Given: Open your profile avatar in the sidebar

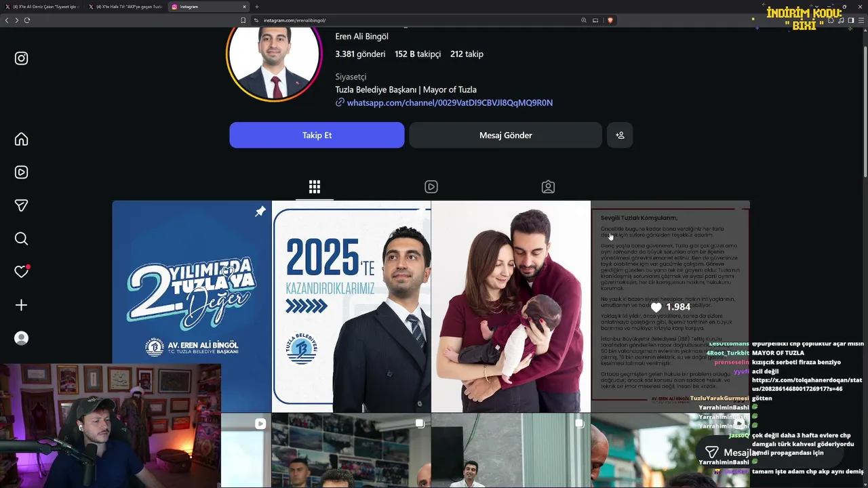Looking at the screenshot, I should 22,338.
